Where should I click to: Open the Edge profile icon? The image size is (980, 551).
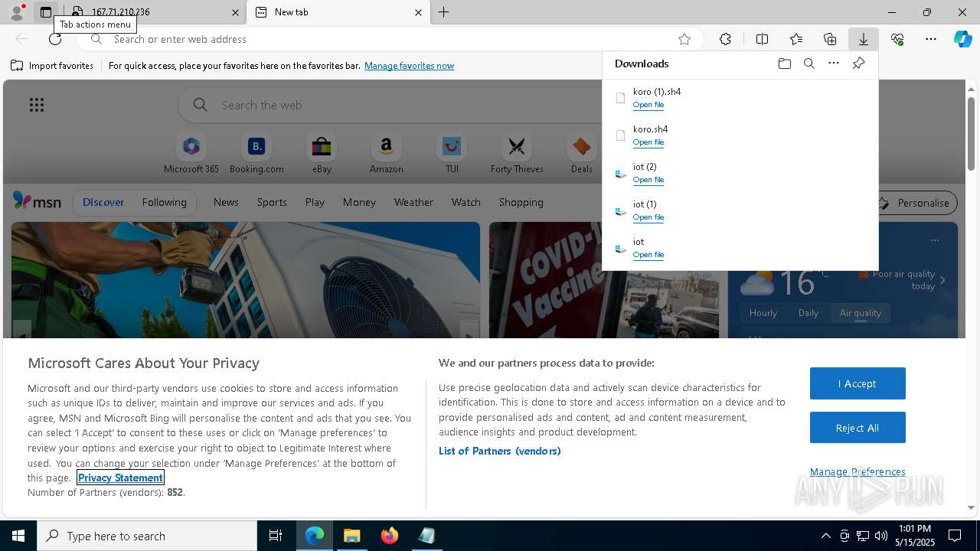coord(17,12)
